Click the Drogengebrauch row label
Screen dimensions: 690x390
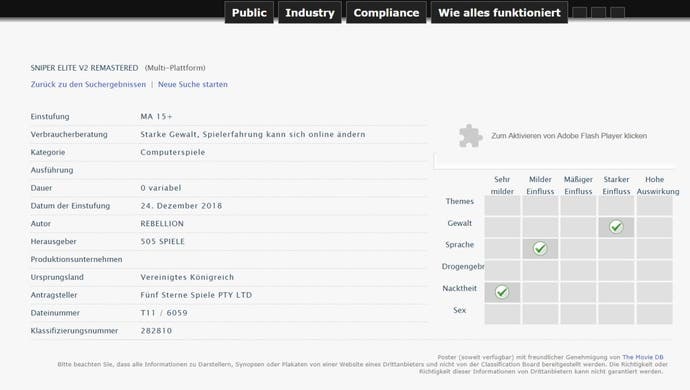pos(462,266)
